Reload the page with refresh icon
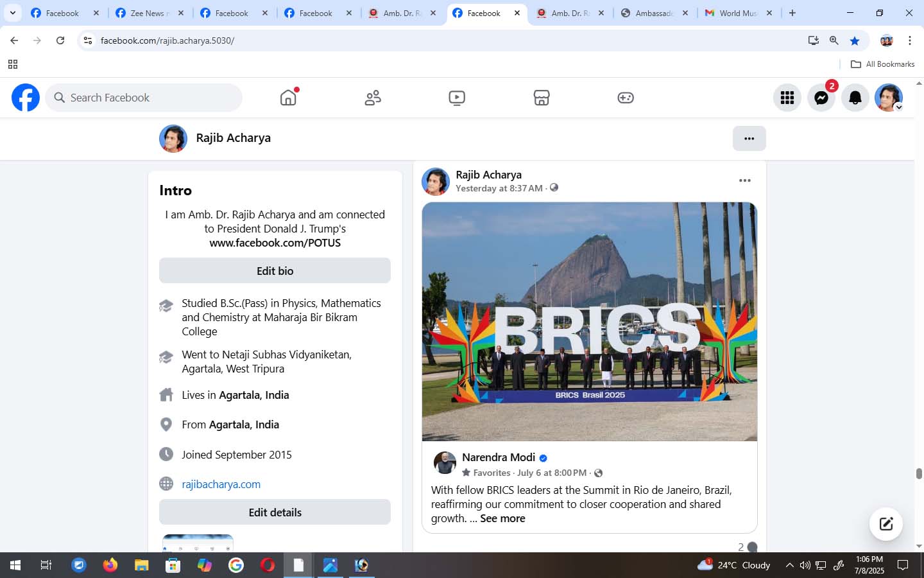Image resolution: width=924 pixels, height=578 pixels. pos(60,40)
